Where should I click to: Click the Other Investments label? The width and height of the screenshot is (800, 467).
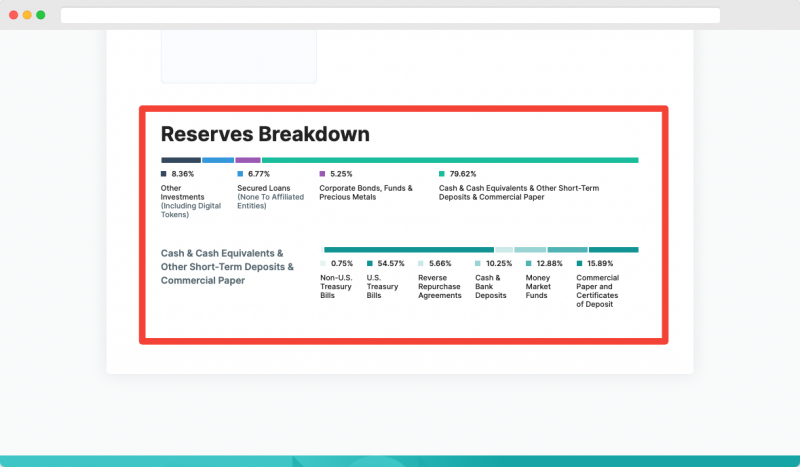click(191, 201)
